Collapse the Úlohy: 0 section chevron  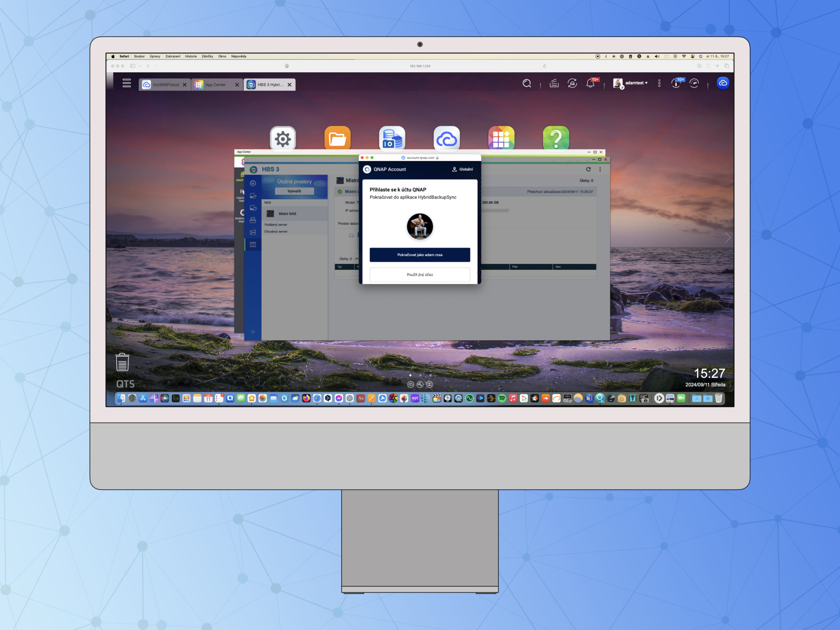click(x=357, y=259)
